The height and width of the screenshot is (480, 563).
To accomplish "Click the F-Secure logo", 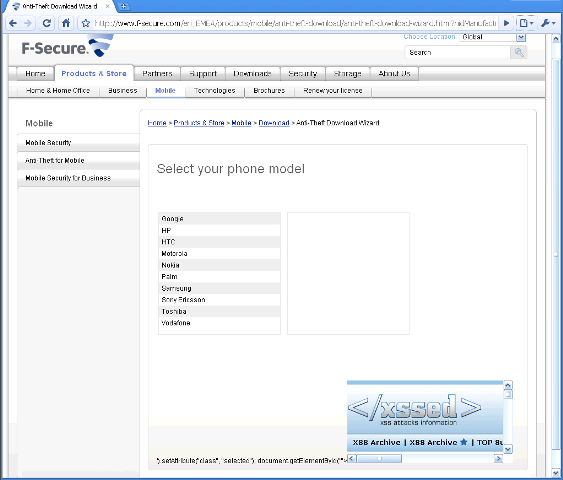I will tap(67, 46).
